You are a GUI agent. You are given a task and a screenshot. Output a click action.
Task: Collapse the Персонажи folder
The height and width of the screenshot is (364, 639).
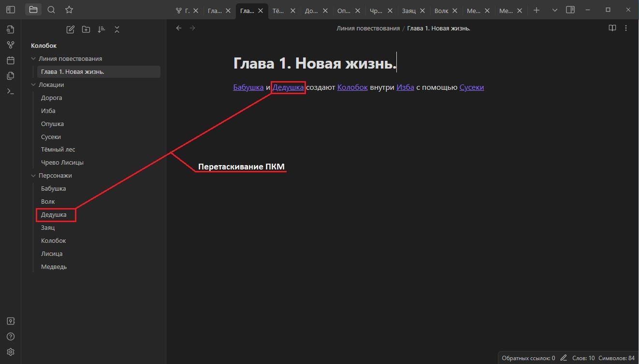pos(34,175)
